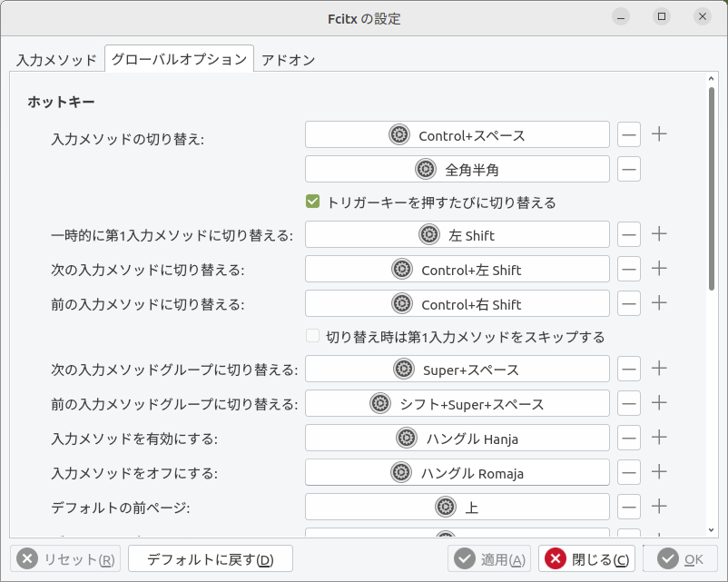
Task: Click minus icon next to Control+右 Shift
Action: [x=629, y=303]
